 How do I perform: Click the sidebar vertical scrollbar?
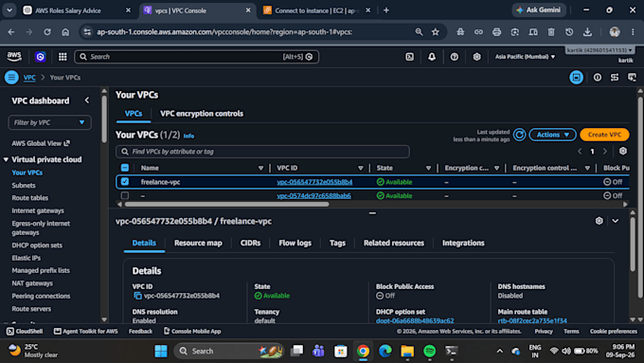point(104,119)
